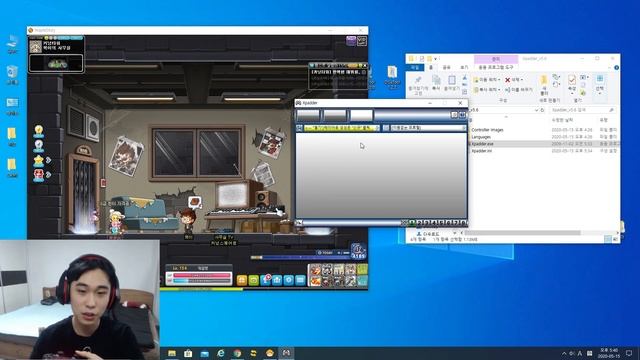Open the minimap thumbnail in game corner
Image resolution: width=640 pixels, height=360 pixels.
56,64
